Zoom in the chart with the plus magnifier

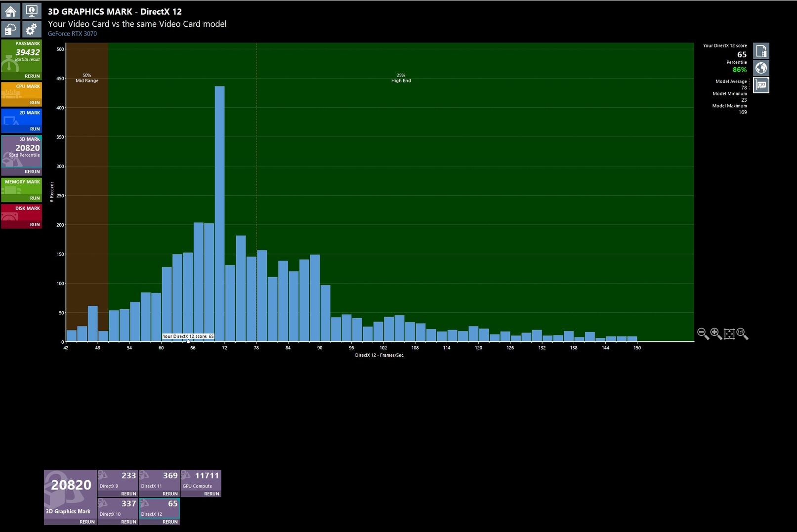716,334
